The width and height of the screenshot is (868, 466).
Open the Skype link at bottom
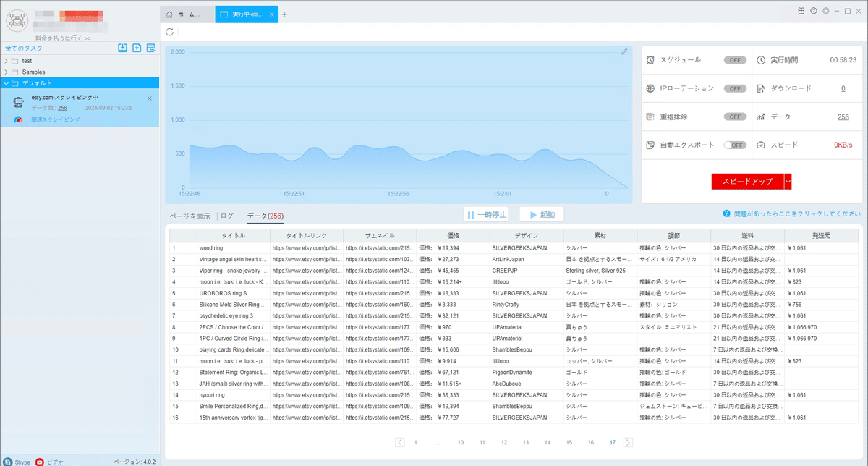(22, 462)
